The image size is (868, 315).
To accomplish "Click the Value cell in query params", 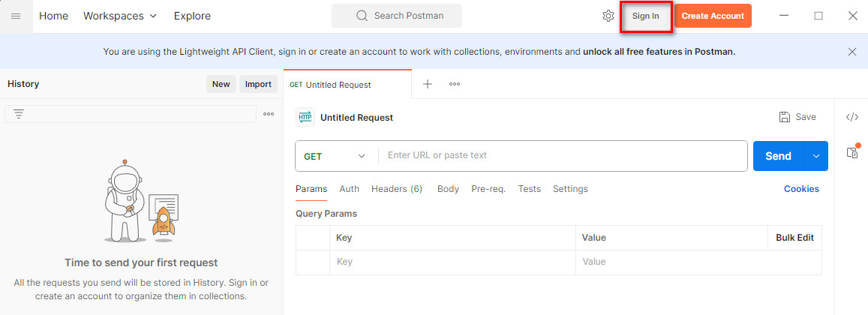I will pyautogui.click(x=698, y=262).
